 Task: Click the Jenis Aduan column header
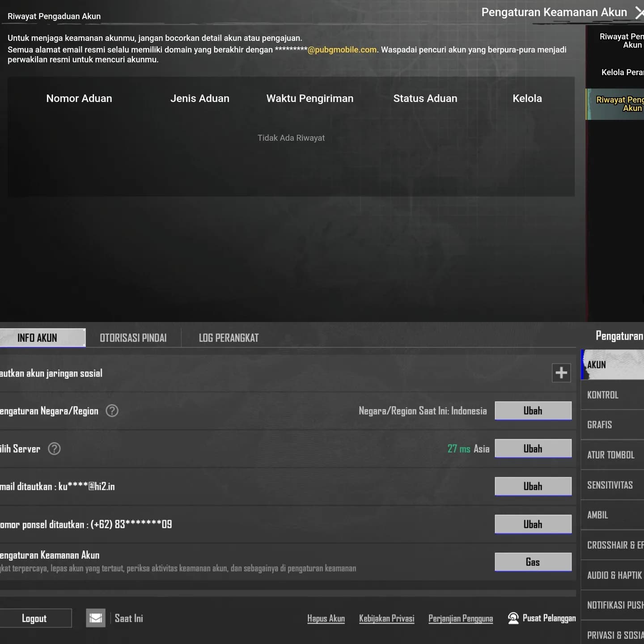coord(200,98)
